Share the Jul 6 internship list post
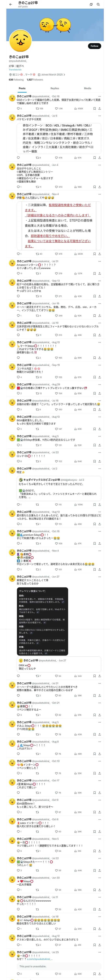Viewport: 110px width, 980px height. [x=100, y=157]
